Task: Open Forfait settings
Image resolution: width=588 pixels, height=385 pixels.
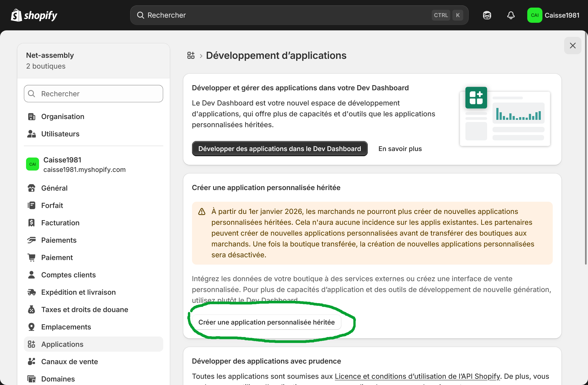Action: pyautogui.click(x=94, y=206)
